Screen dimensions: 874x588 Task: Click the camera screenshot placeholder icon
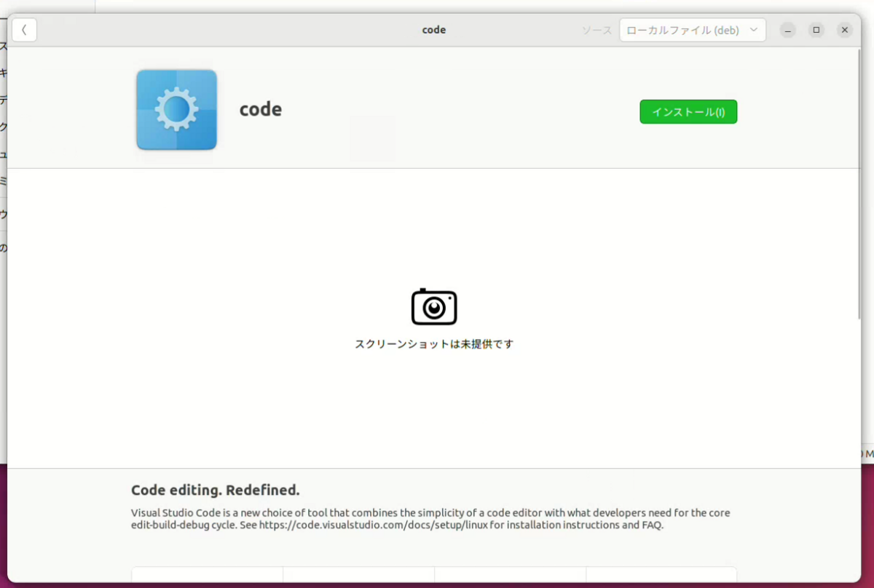pos(434,306)
